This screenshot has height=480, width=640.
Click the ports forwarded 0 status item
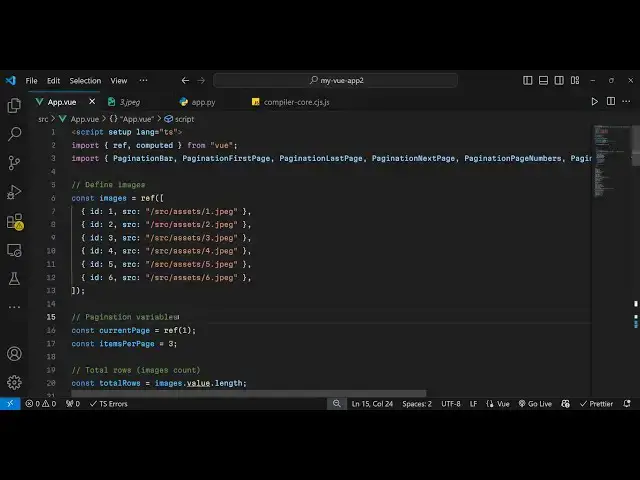pyautogui.click(x=73, y=404)
